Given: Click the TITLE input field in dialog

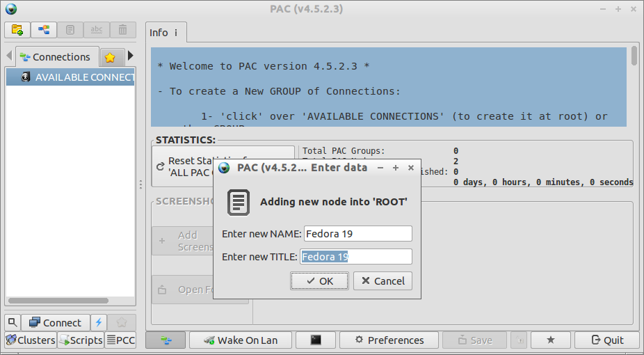Looking at the screenshot, I should point(355,256).
